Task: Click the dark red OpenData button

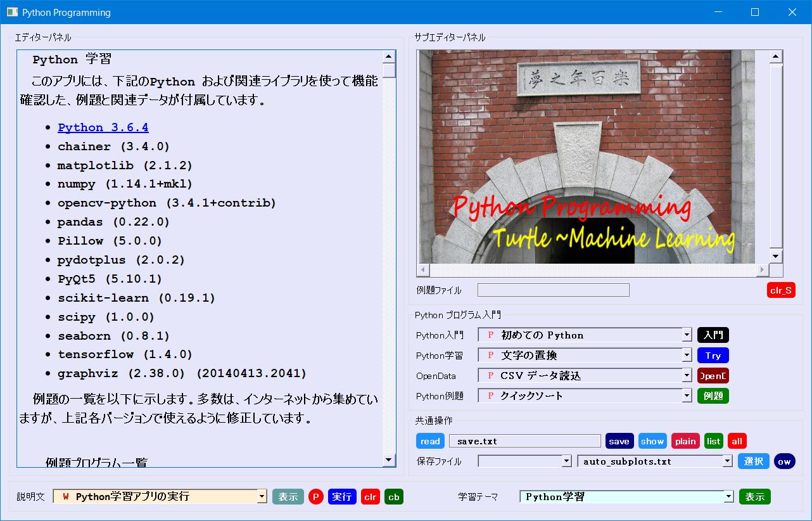Action: click(713, 375)
